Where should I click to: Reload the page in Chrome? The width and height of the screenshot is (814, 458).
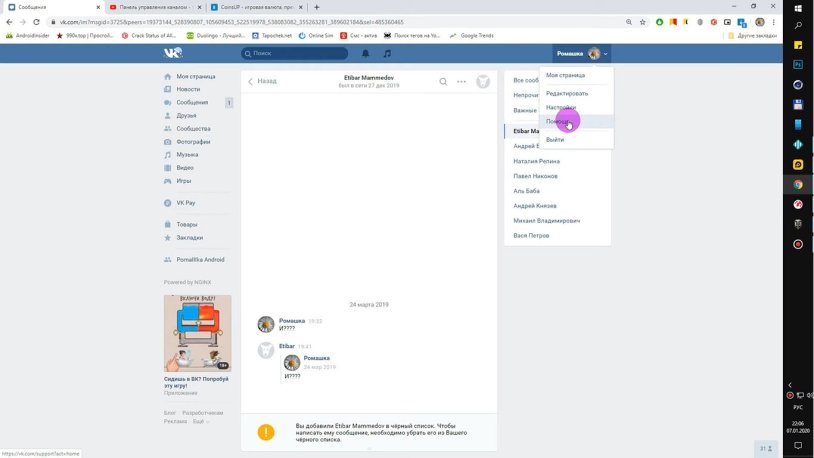point(36,22)
